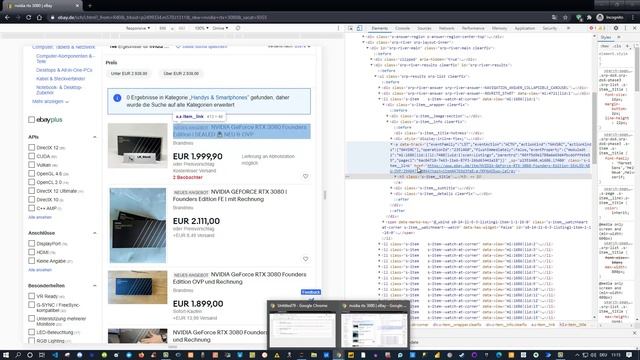Open Task View on the taskbar

[42, 355]
